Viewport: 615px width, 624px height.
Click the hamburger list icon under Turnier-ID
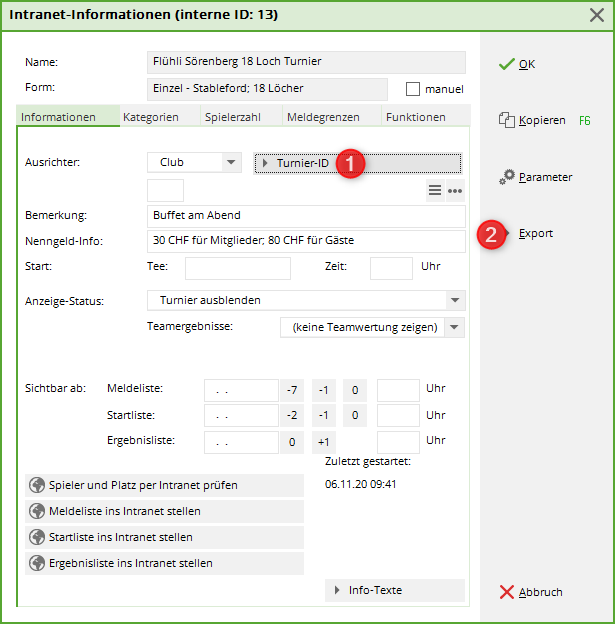(435, 191)
